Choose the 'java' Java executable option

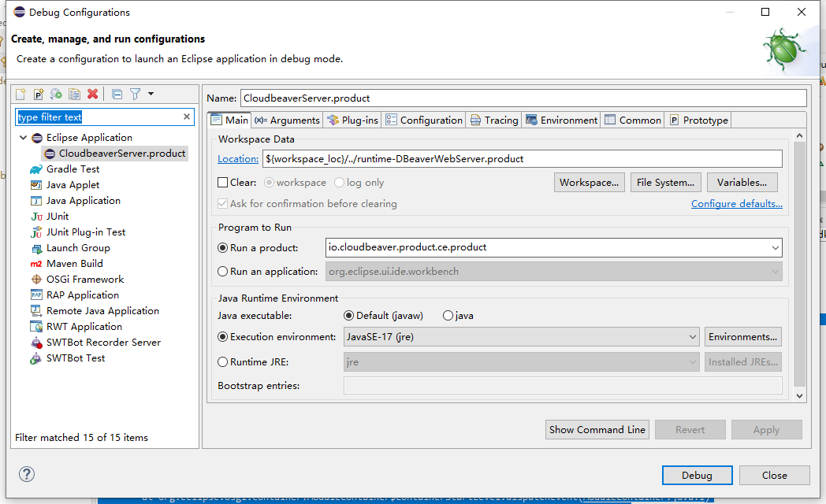pos(446,315)
